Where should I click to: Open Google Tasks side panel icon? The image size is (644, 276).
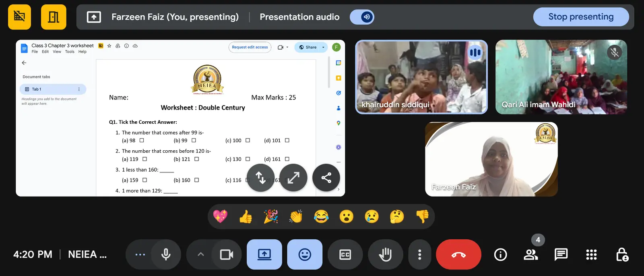pos(339,93)
